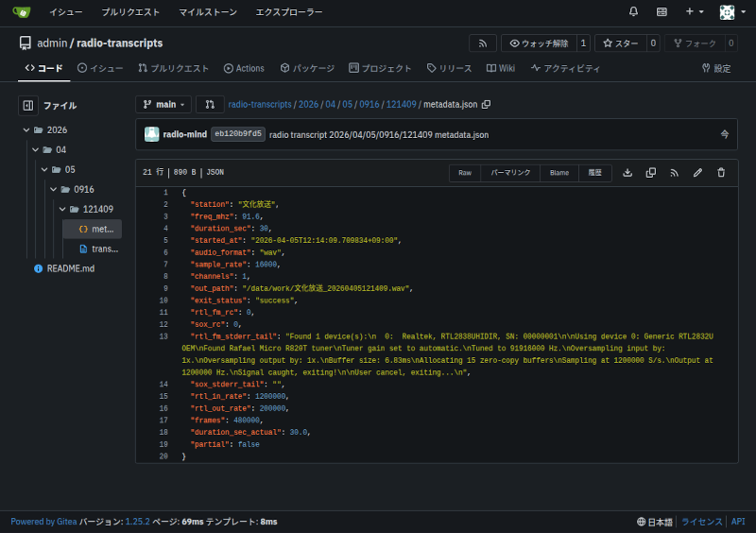Open the file's RSS feed icon
The width and height of the screenshot is (756, 533).
click(x=674, y=173)
